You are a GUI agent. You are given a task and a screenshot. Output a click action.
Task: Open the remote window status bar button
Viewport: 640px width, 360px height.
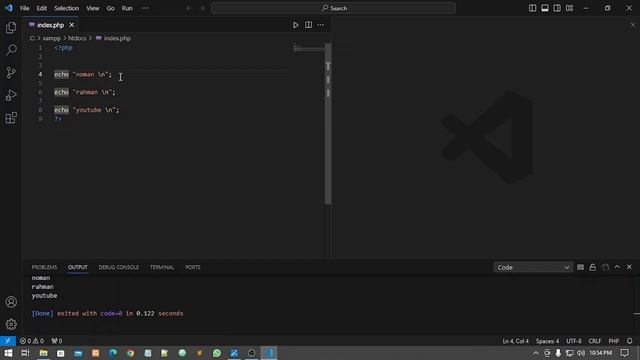pyautogui.click(x=8, y=341)
